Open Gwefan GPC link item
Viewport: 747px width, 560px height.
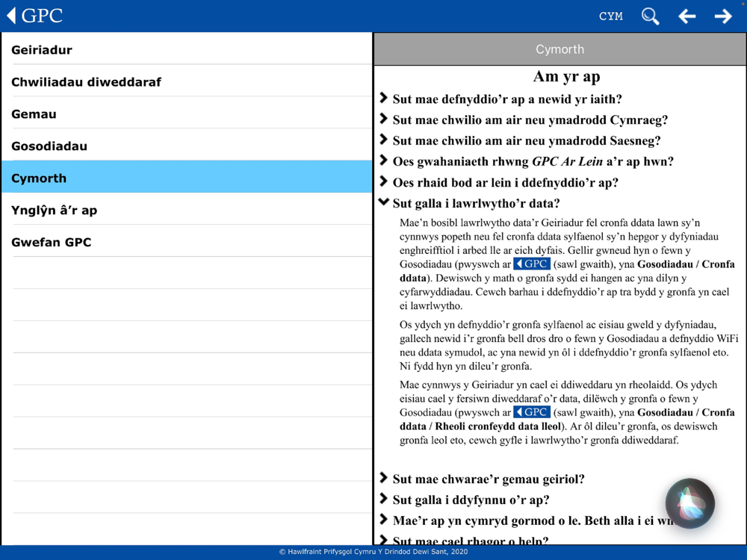(187, 242)
